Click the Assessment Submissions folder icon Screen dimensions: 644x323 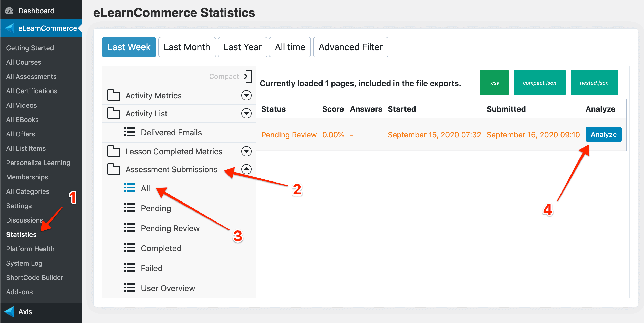pos(113,169)
